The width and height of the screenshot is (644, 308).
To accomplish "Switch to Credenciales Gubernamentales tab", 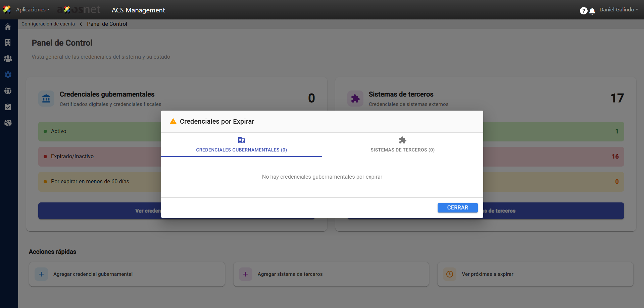I will [241, 145].
